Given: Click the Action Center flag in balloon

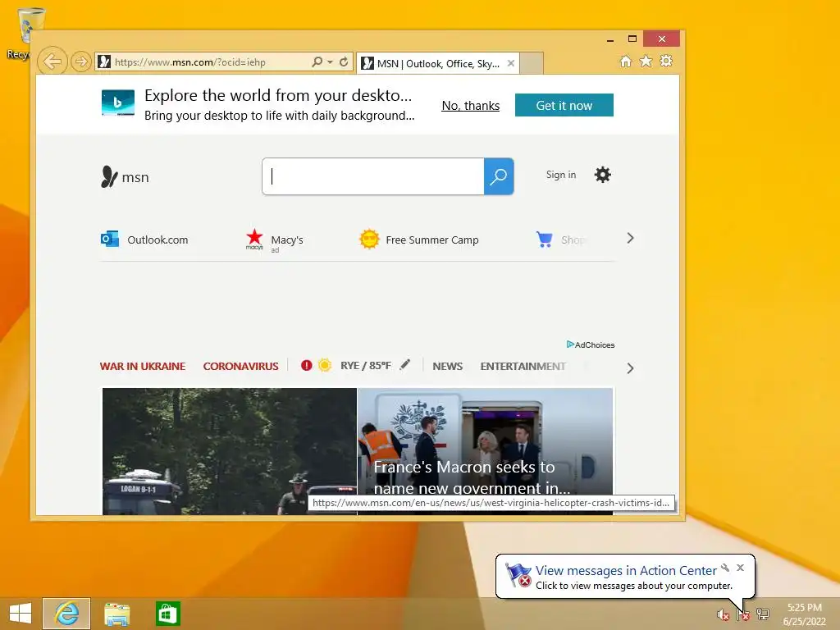Looking at the screenshot, I should coord(518,576).
